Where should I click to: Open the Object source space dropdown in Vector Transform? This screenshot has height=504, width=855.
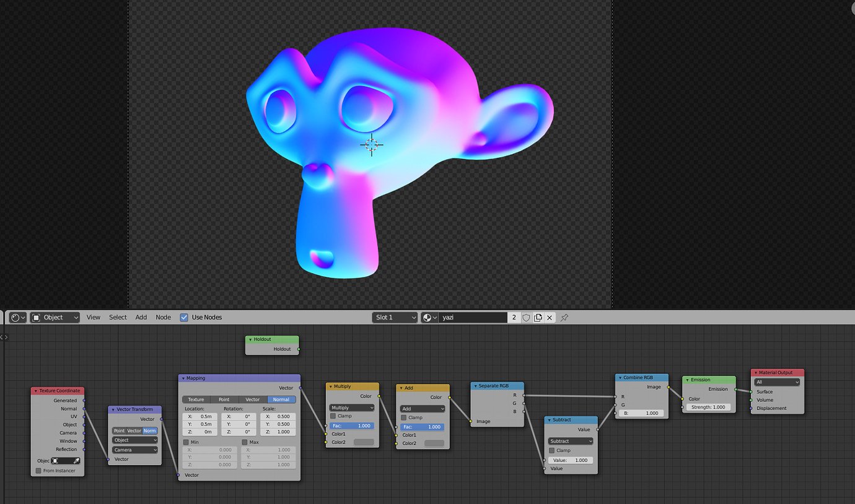tap(135, 440)
